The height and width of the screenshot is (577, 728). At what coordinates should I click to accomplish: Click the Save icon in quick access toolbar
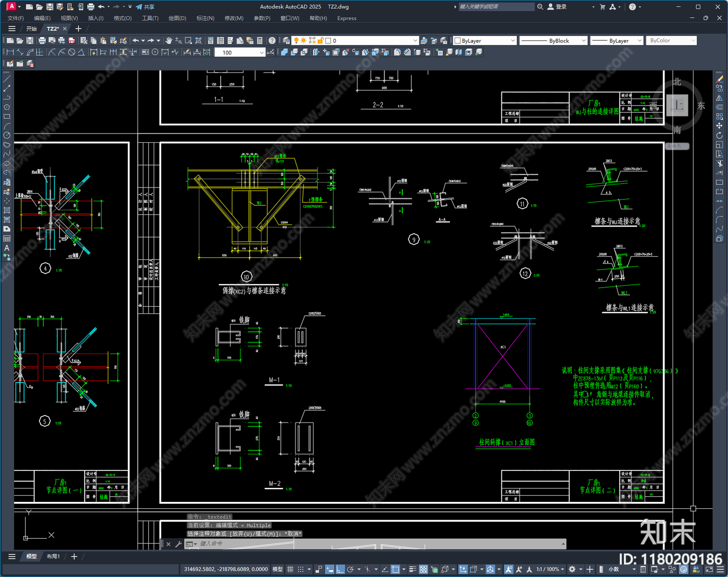pos(50,7)
